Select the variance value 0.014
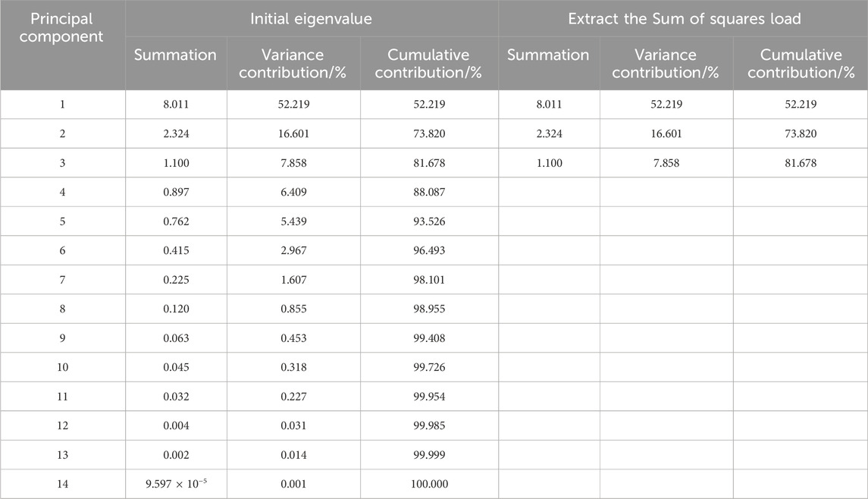Viewport: 868px width, 499px height. click(x=293, y=455)
